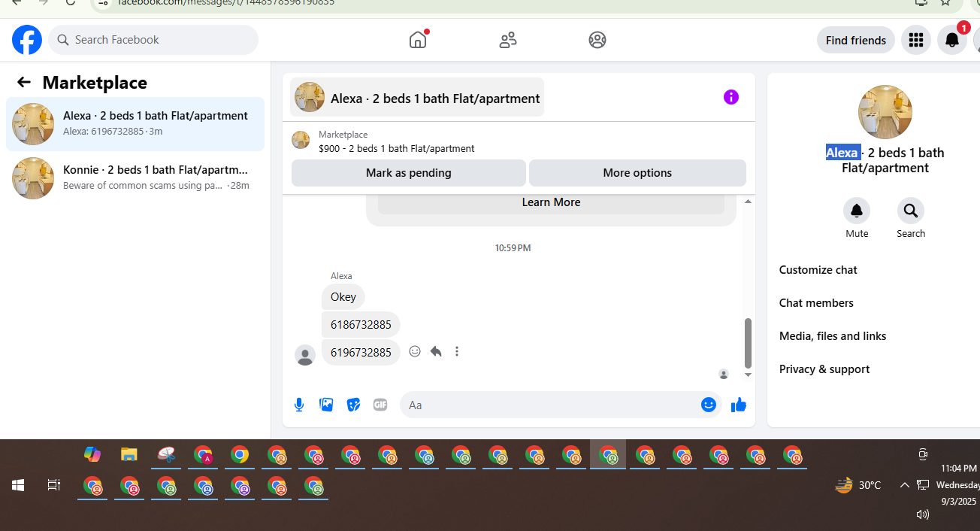Click the chat scrollbar thumb
This screenshot has height=531, width=980.
[748, 342]
